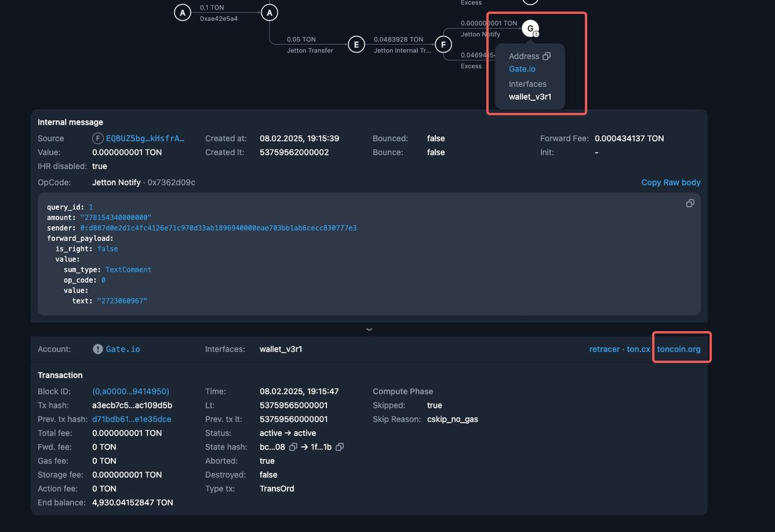Click warning icon beside Gate.io account
This screenshot has width=775, height=532.
tap(97, 349)
